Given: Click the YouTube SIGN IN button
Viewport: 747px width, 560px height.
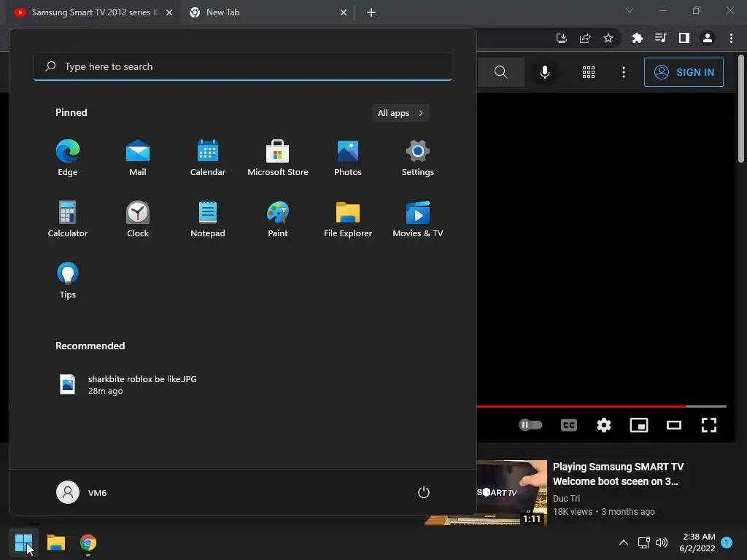Looking at the screenshot, I should pyautogui.click(x=684, y=72).
